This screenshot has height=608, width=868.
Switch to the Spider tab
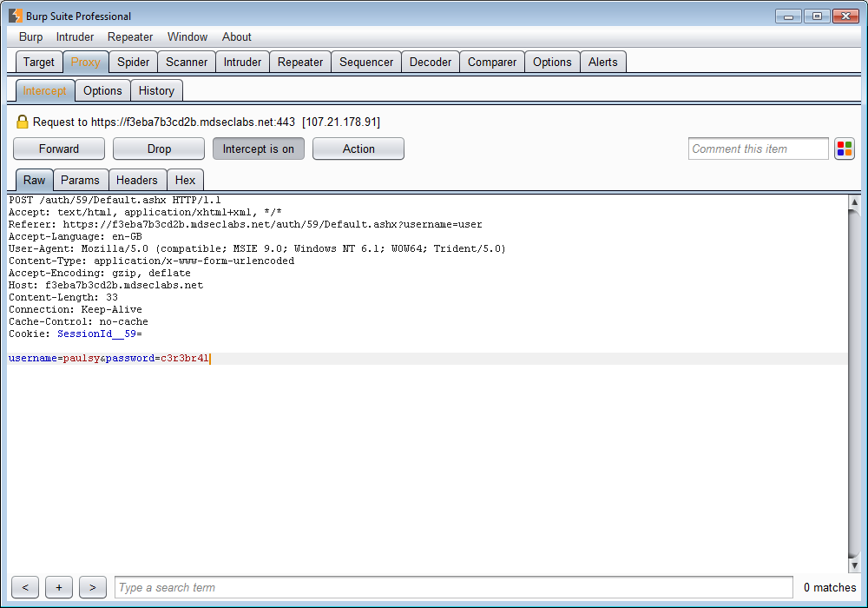pos(134,62)
